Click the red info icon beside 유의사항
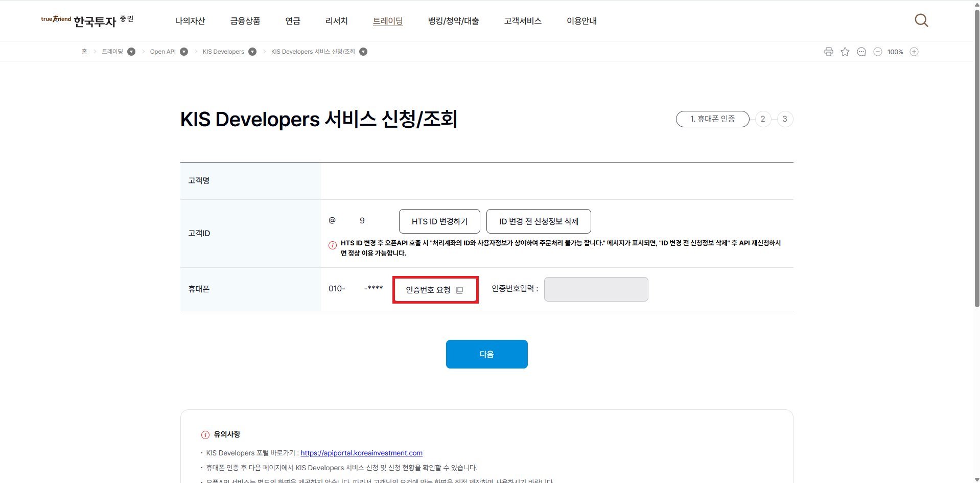This screenshot has width=980, height=483. [205, 435]
